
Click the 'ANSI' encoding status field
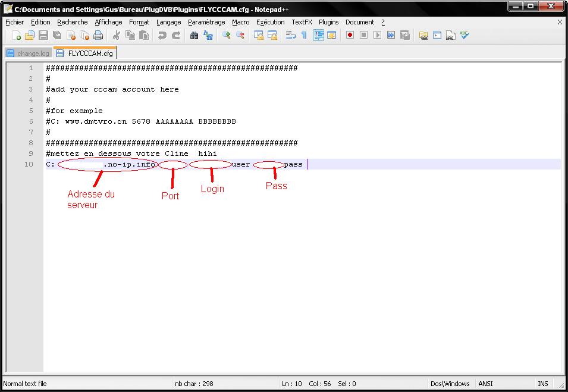(485, 384)
